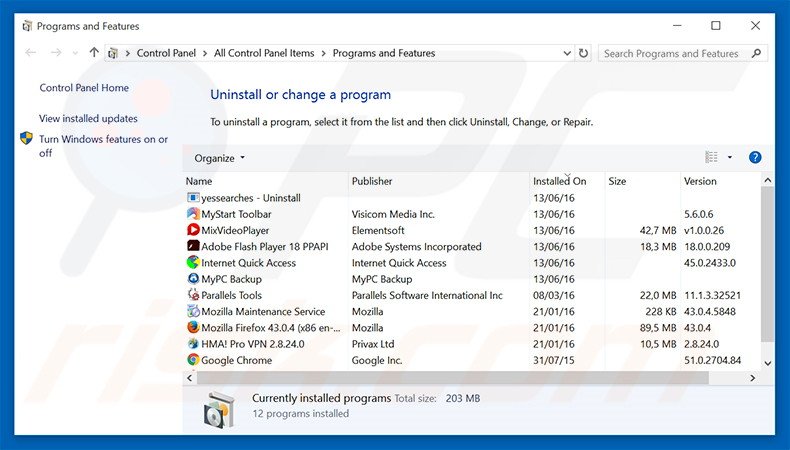Click the scroll left arrow
Image resolution: width=790 pixels, height=450 pixels.
coord(190,377)
